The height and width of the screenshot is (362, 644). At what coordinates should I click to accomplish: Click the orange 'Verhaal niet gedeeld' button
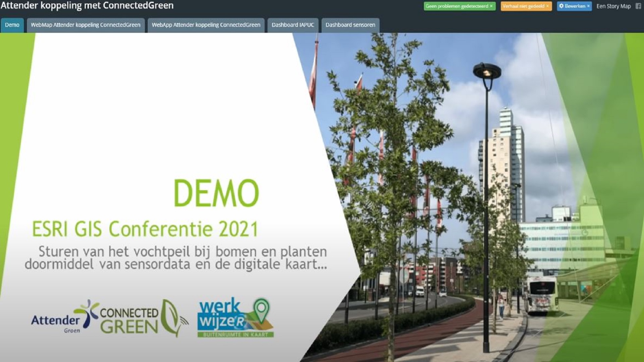pos(523,6)
